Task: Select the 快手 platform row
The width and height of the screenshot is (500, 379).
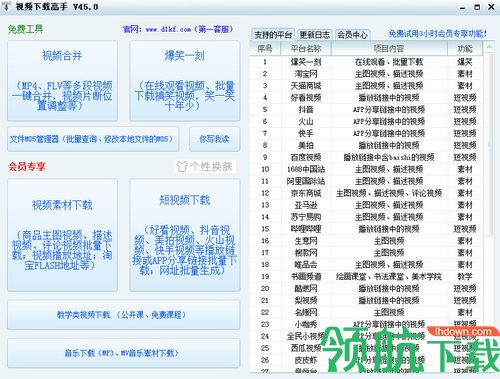Action: pos(366,134)
